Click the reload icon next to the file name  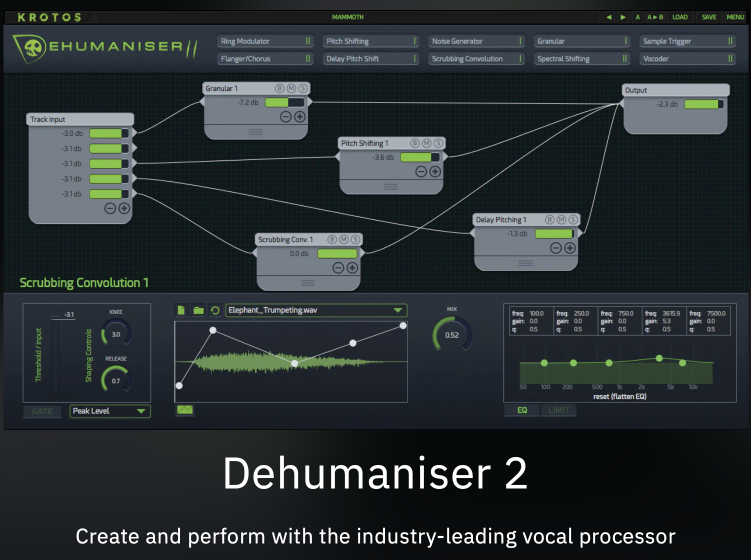(x=215, y=310)
